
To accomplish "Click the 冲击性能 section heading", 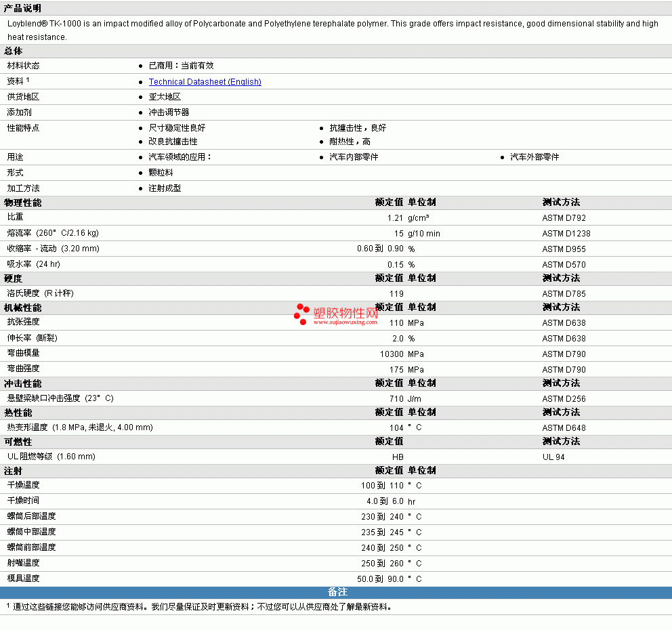I will tap(23, 383).
